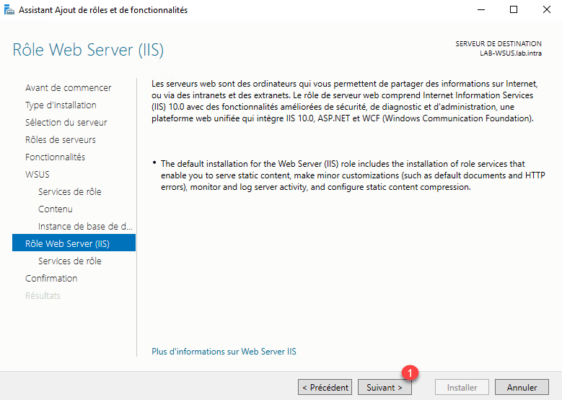This screenshot has width=562, height=400.
Task: Click the paragraph starting 'Les serveurs web sont'
Action: click(344, 101)
